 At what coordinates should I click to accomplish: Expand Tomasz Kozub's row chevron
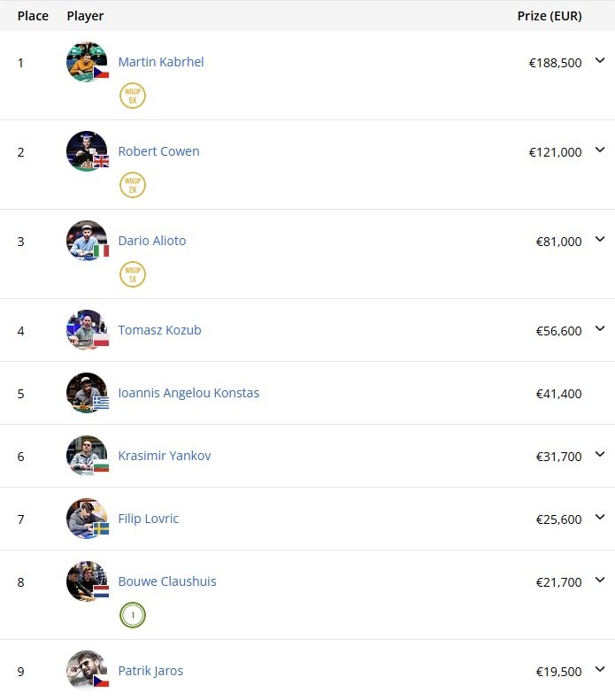coord(600,329)
